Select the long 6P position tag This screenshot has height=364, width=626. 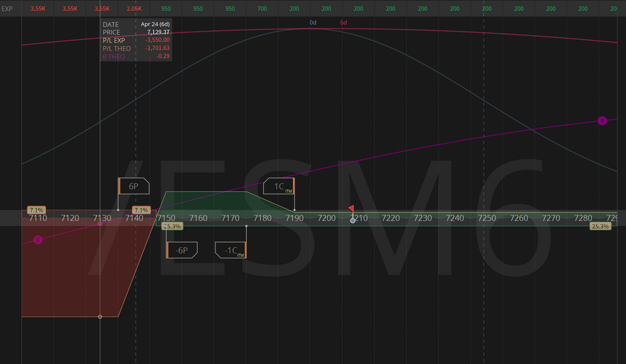pos(134,186)
